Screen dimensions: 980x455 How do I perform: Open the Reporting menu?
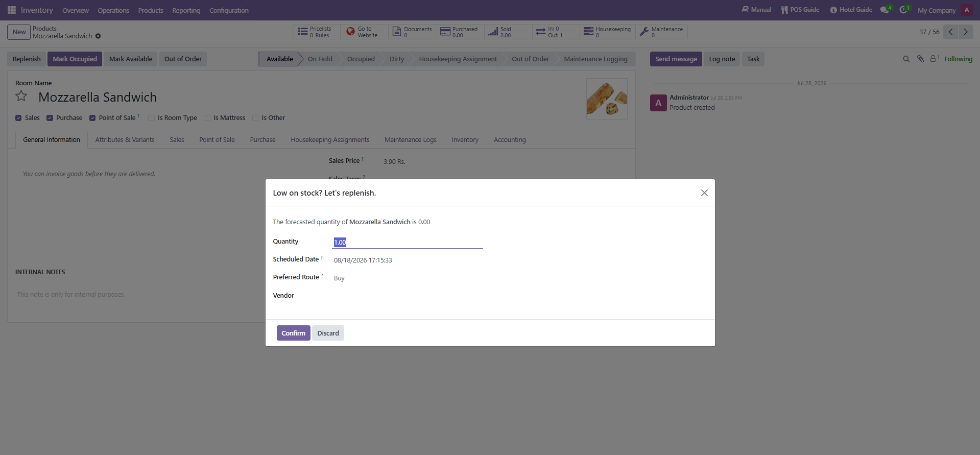coord(186,10)
